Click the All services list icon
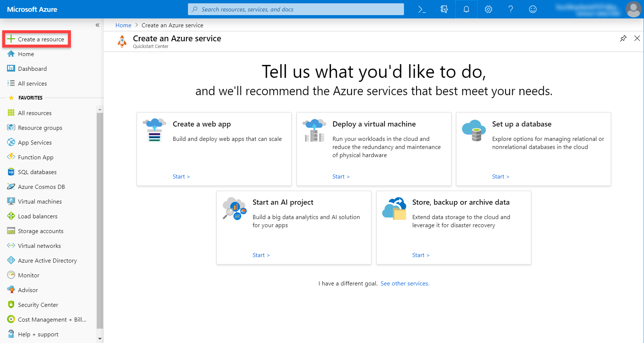Viewport: 644px width, 343px height. pyautogui.click(x=11, y=83)
